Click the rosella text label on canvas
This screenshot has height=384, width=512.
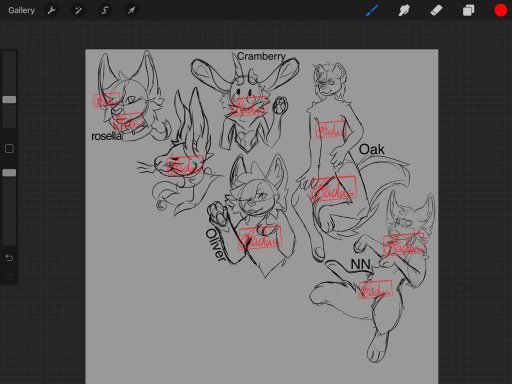(x=106, y=136)
